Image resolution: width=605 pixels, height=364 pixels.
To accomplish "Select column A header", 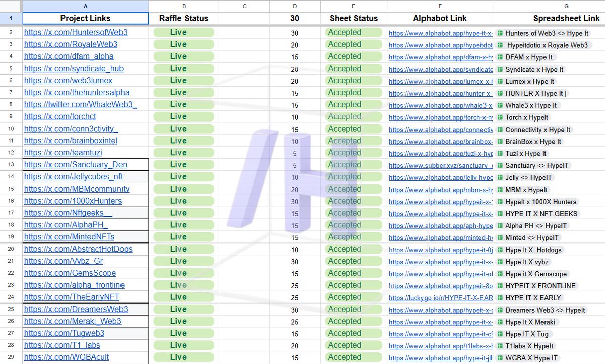I will 85,6.
